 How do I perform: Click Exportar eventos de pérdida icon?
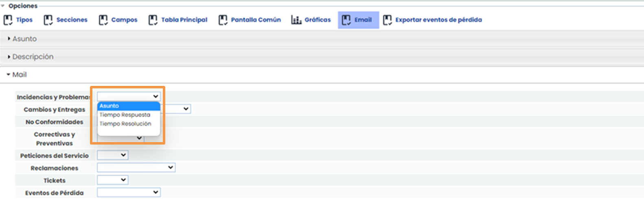tap(387, 20)
